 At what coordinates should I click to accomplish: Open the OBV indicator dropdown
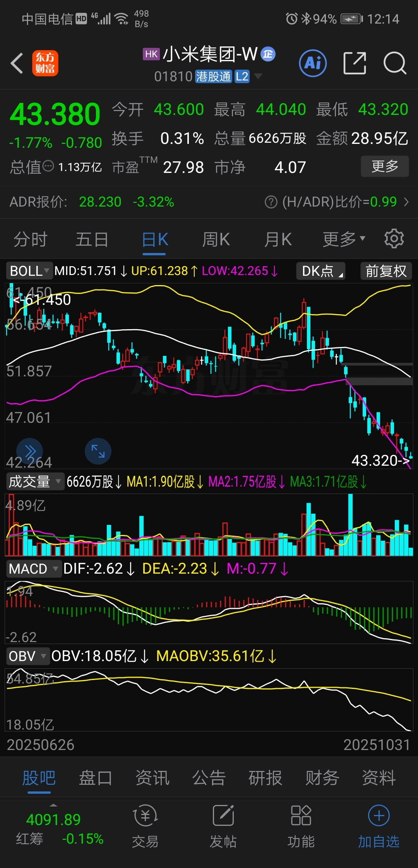click(28, 656)
